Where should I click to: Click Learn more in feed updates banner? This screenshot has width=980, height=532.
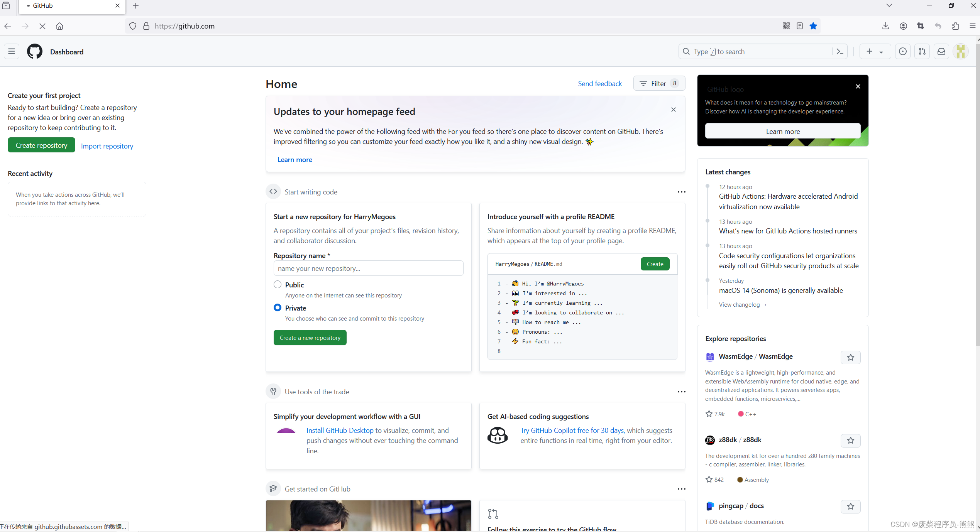(295, 159)
